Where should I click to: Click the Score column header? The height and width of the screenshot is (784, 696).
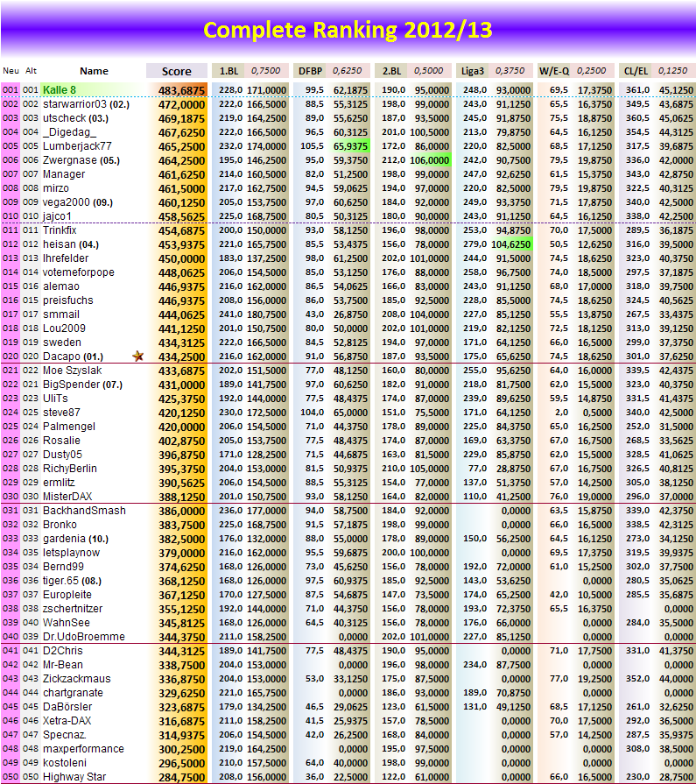tap(176, 71)
